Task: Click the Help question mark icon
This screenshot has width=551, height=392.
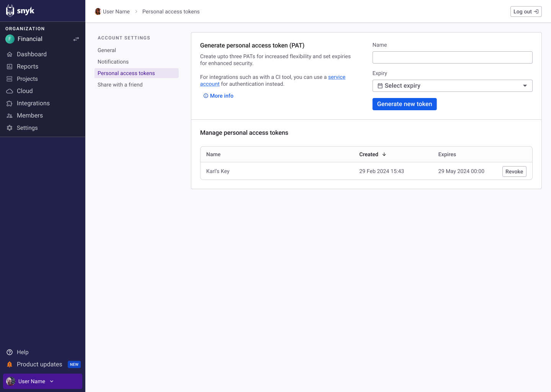Action: point(10,352)
